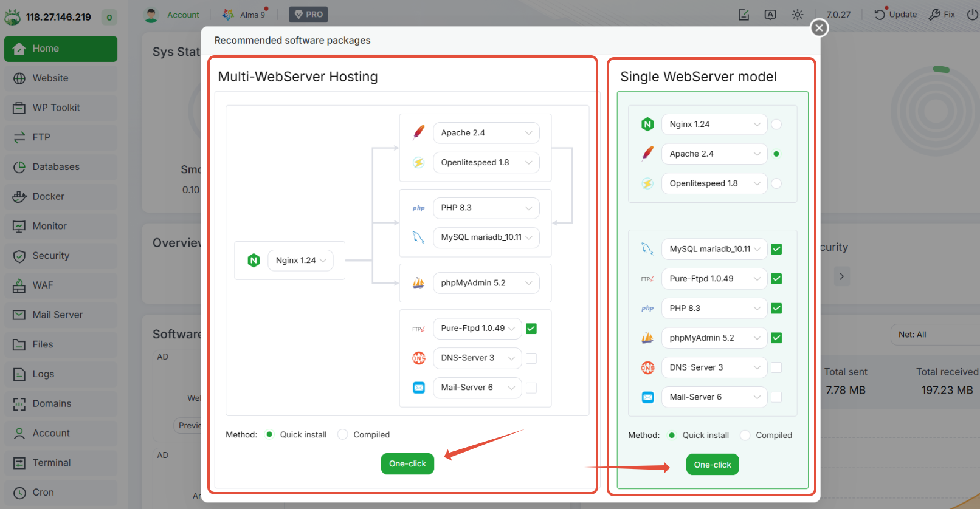Click One-click under Multi-WebServer Hosting

click(x=407, y=464)
